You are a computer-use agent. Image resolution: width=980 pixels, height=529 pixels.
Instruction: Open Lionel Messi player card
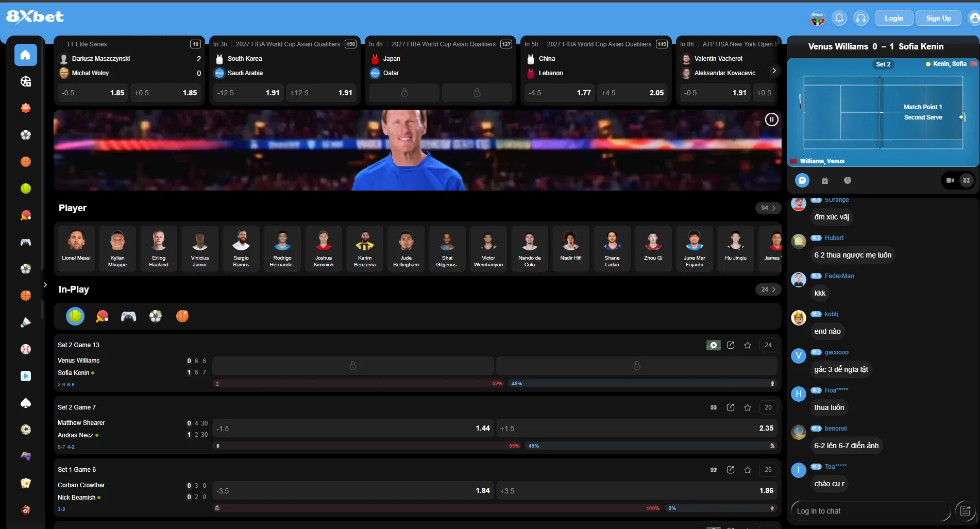point(76,248)
